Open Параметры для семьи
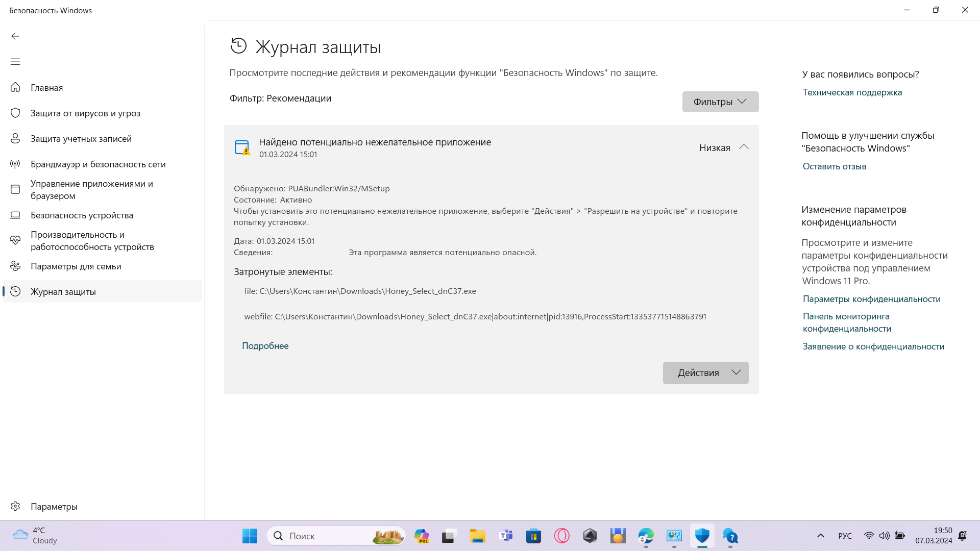Image resolution: width=980 pixels, height=551 pixels. pyautogui.click(x=102, y=266)
